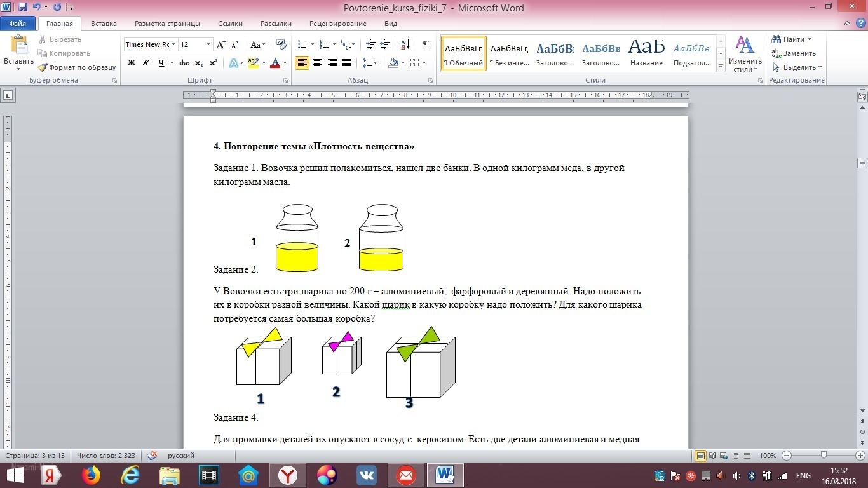Click the Redo icon in quick access toolbar

(58, 8)
